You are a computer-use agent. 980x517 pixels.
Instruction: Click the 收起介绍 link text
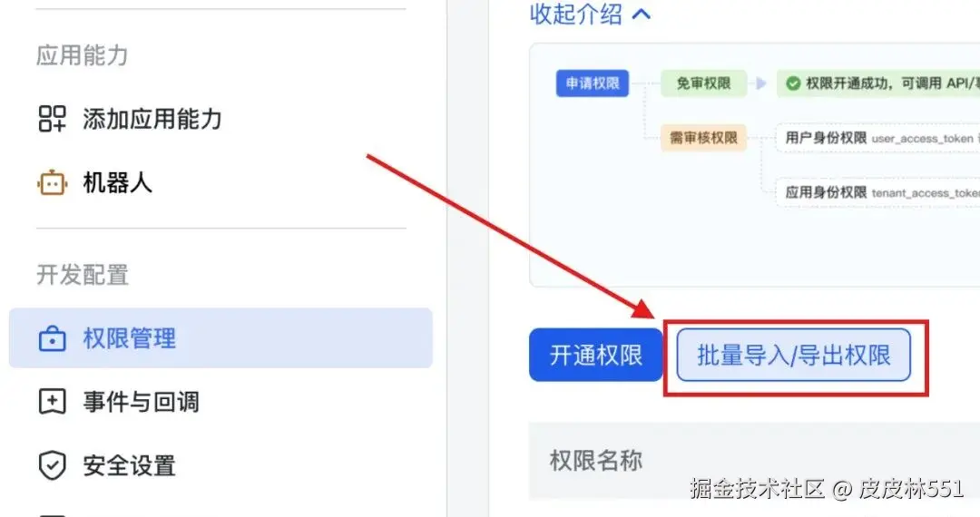click(x=575, y=14)
